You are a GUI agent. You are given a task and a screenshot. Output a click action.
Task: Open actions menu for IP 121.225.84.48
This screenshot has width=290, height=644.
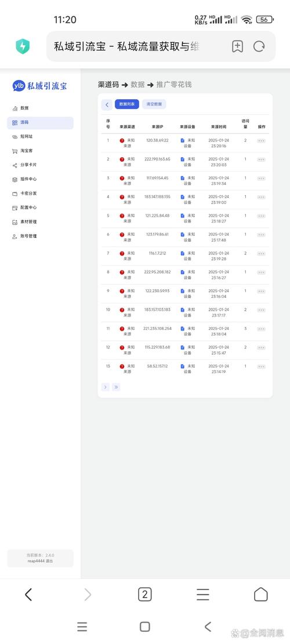(x=261, y=216)
